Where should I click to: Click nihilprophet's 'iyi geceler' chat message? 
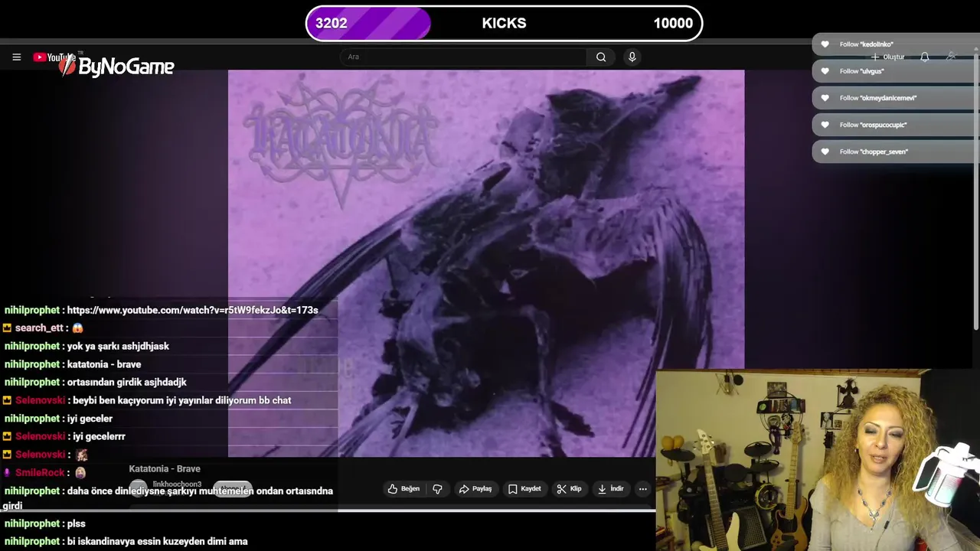[90, 419]
